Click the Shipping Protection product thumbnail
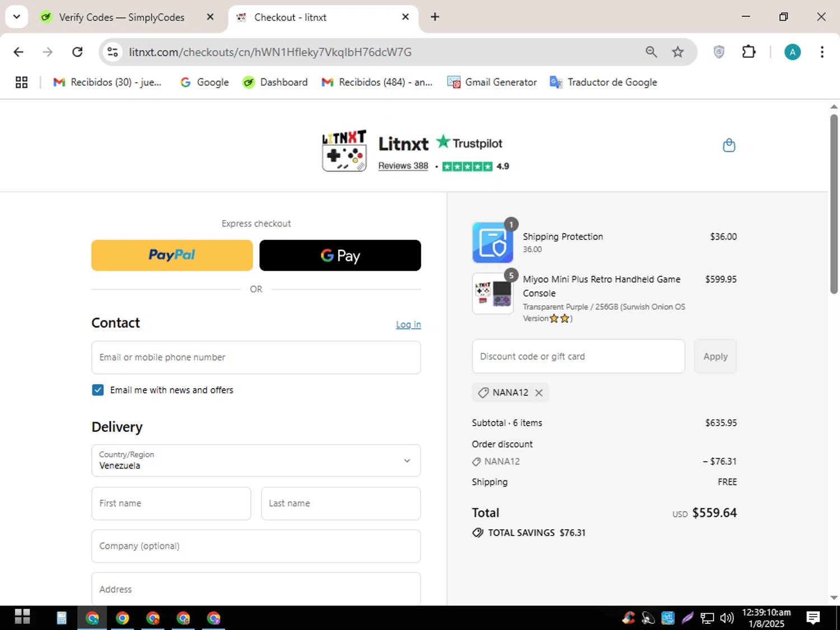The image size is (840, 630). 493,242
